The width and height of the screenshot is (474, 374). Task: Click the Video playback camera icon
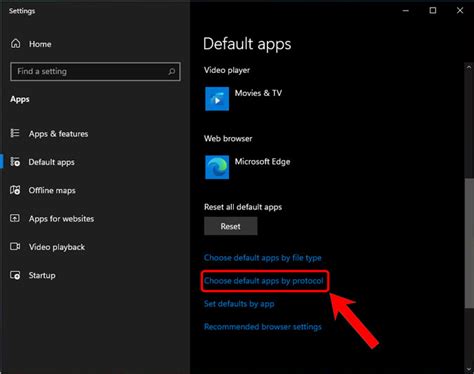click(15, 247)
